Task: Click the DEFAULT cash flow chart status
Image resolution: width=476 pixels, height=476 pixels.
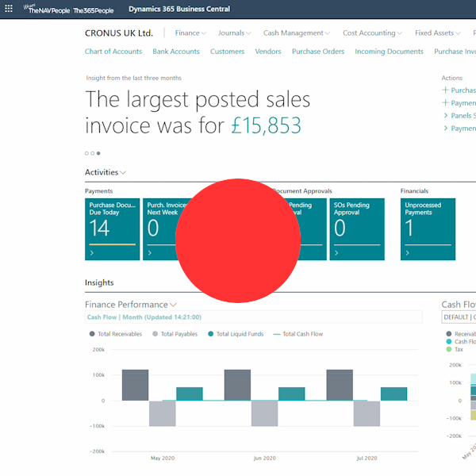Action: pos(459,317)
